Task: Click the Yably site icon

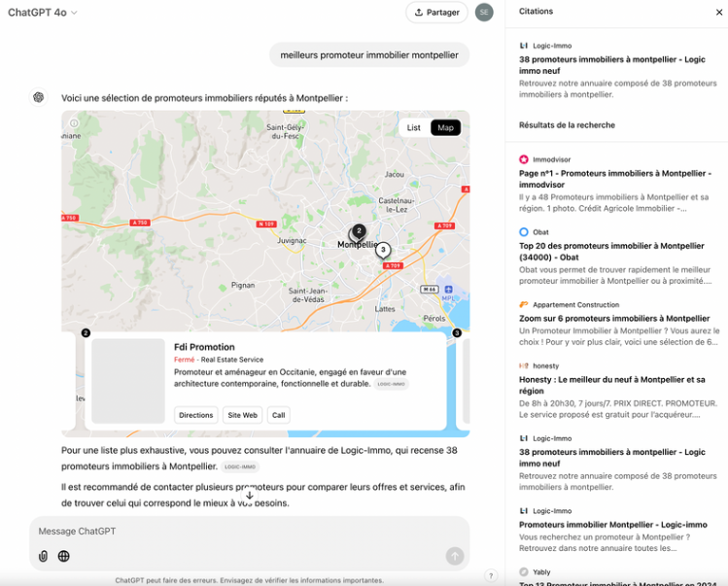Action: click(524, 571)
